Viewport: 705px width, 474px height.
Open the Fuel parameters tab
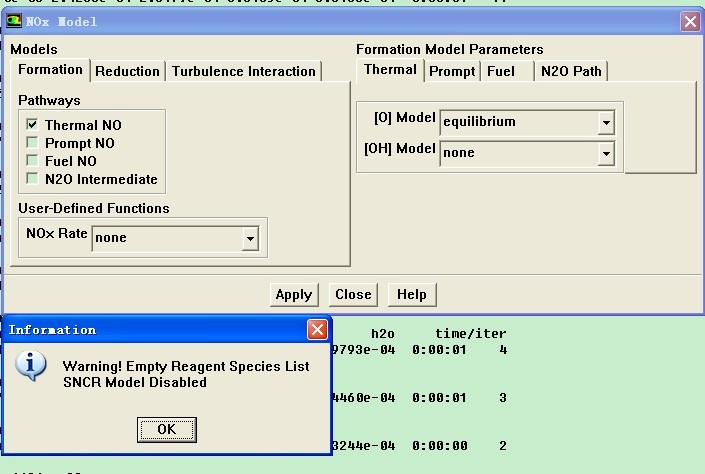coord(501,71)
